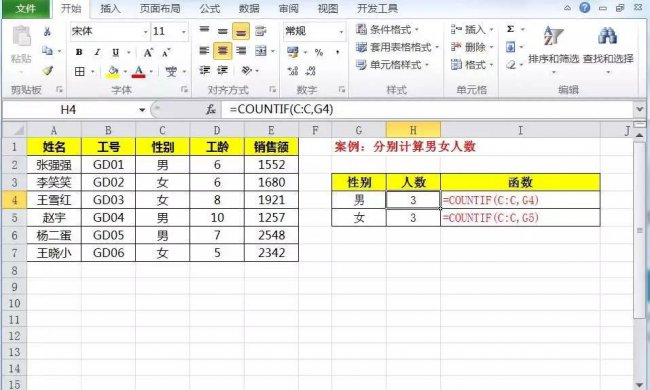
Task: Open the Name Box dropdown arrow
Action: pyautogui.click(x=142, y=110)
